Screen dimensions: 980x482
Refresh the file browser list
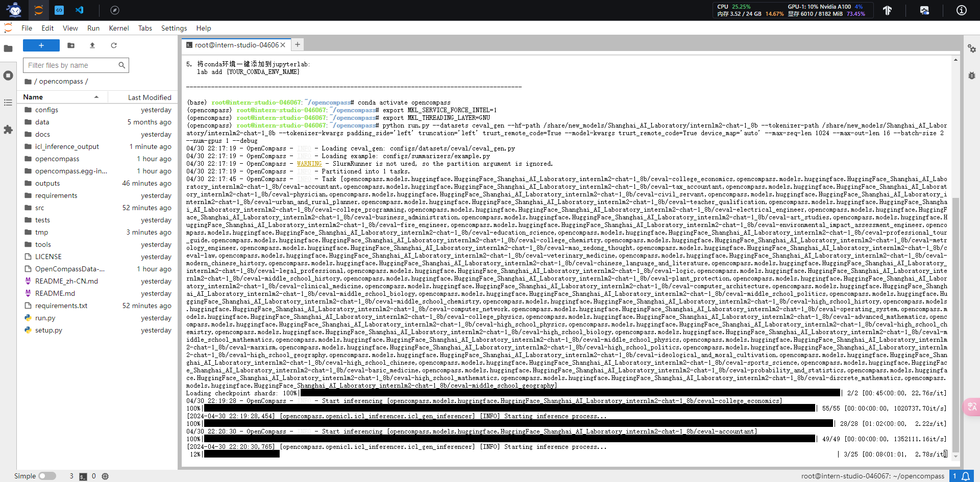(114, 45)
